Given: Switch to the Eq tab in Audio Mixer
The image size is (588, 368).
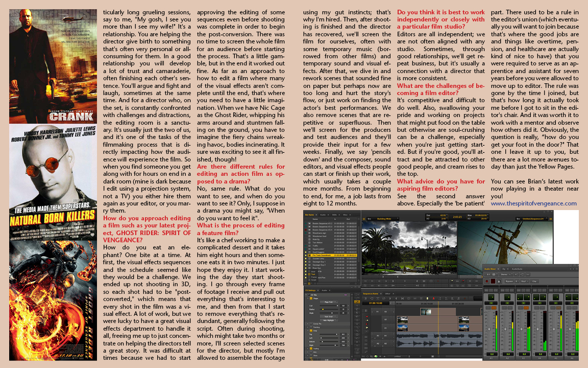Looking at the screenshot, I should coord(505,268).
